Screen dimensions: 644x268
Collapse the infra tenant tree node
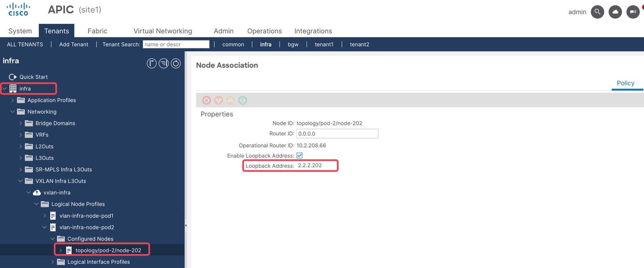click(5, 89)
